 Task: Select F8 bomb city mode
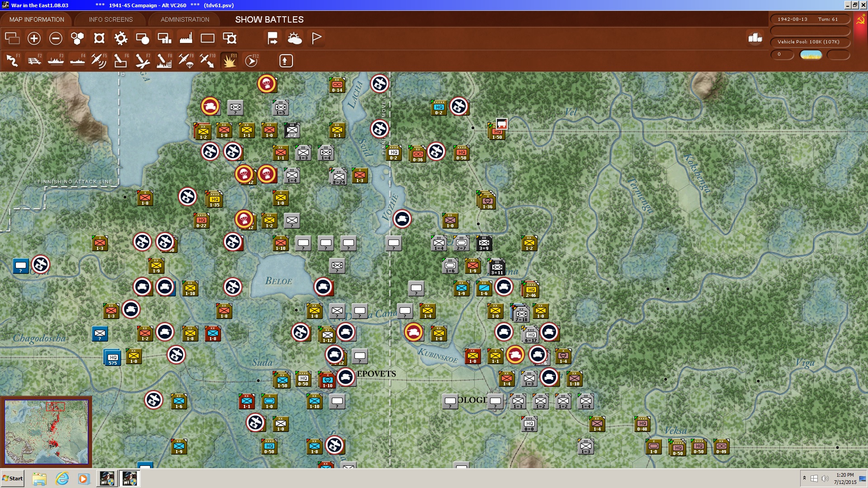tap(164, 61)
